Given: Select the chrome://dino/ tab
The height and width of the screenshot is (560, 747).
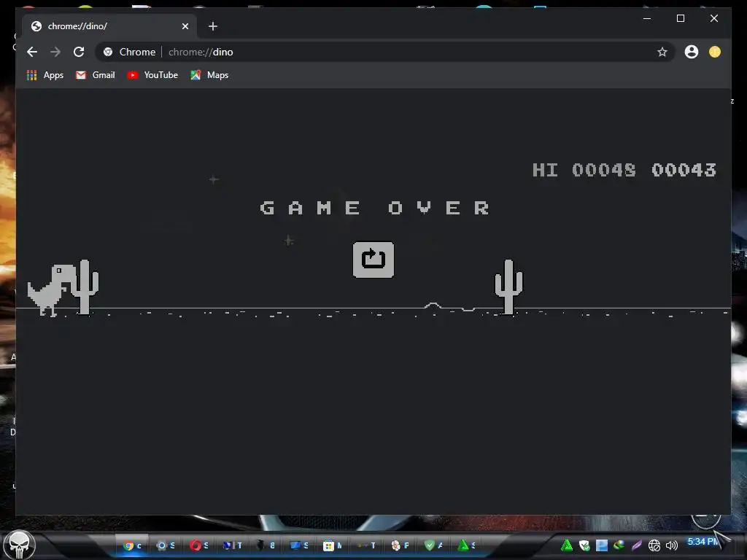Looking at the screenshot, I should [x=111, y=26].
